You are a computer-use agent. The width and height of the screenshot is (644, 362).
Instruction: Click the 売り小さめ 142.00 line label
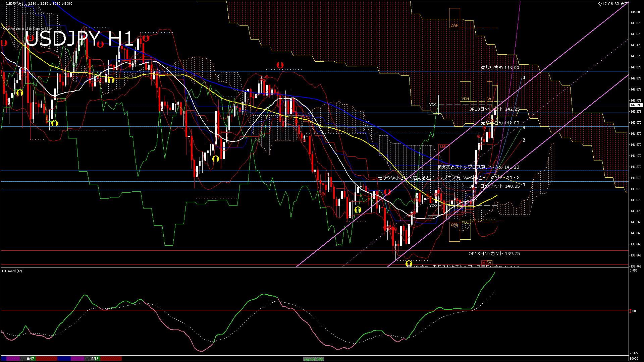pos(500,123)
